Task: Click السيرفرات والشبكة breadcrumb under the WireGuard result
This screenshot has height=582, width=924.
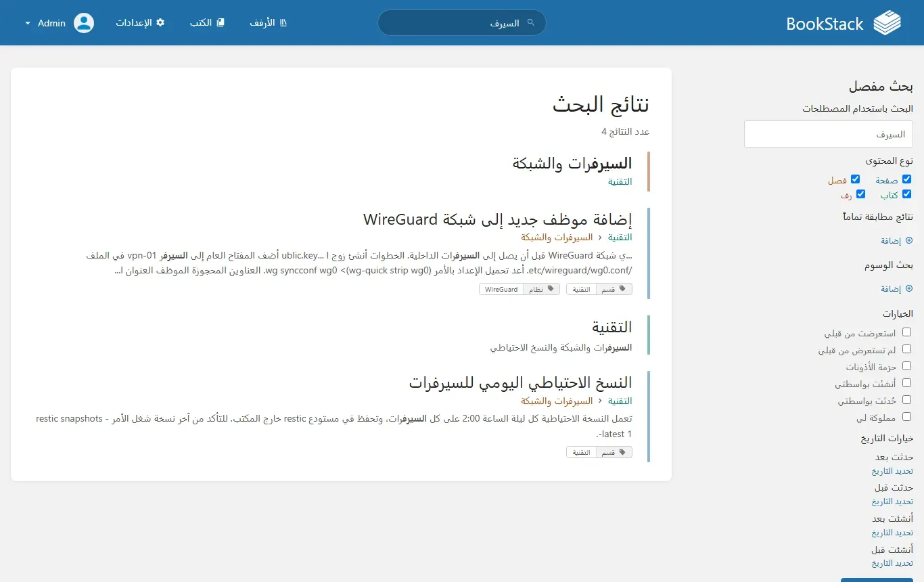Action: coord(557,237)
